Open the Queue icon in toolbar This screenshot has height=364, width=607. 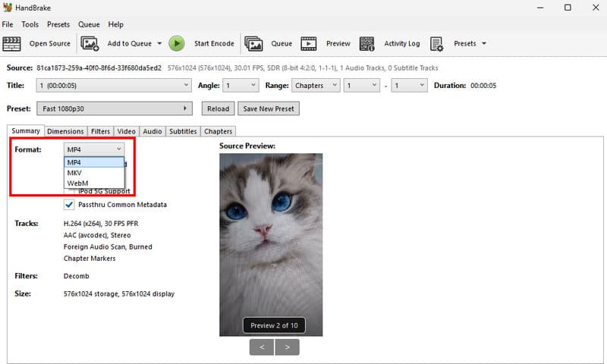pyautogui.click(x=253, y=44)
